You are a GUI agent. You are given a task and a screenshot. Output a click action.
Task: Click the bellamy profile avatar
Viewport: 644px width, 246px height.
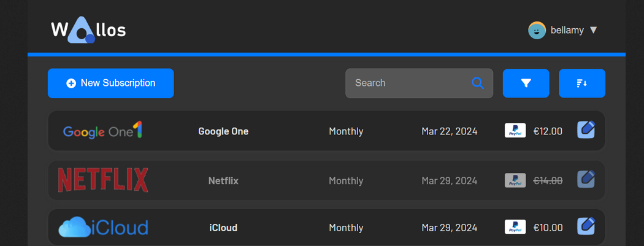[x=537, y=30]
